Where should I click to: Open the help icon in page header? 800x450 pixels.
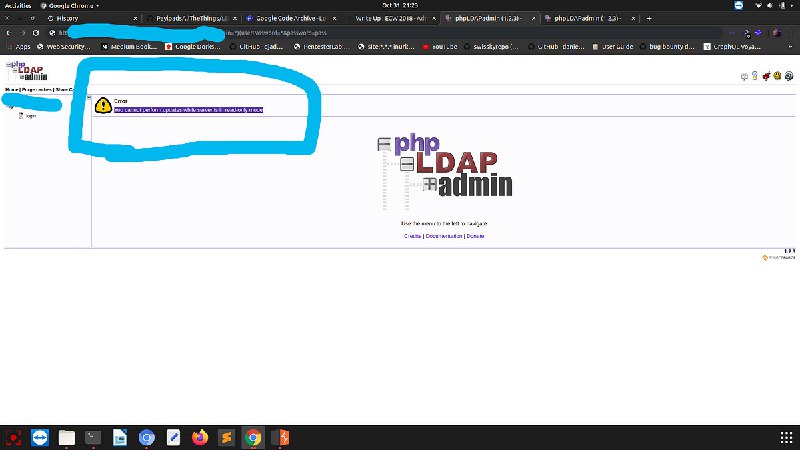click(x=789, y=76)
